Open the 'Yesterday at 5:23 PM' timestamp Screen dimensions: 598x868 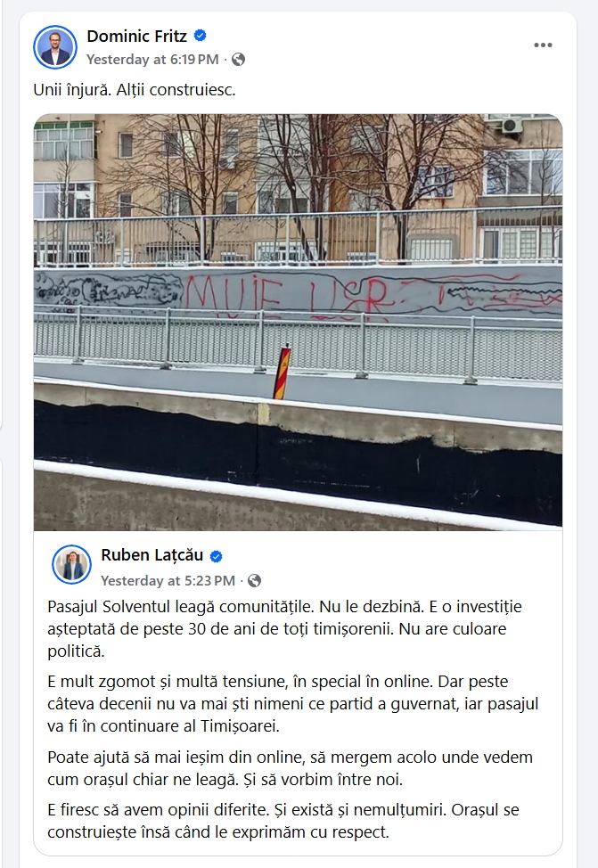click(x=168, y=581)
